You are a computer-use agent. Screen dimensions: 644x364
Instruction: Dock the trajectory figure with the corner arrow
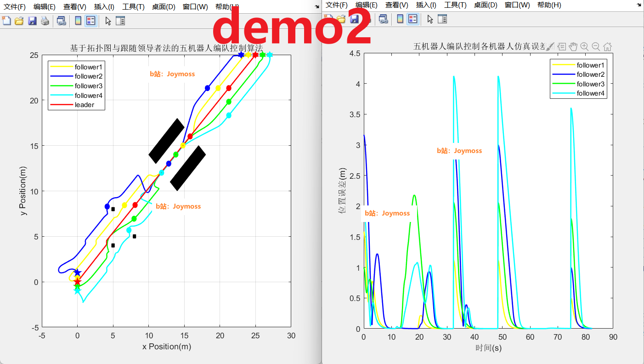click(316, 6)
